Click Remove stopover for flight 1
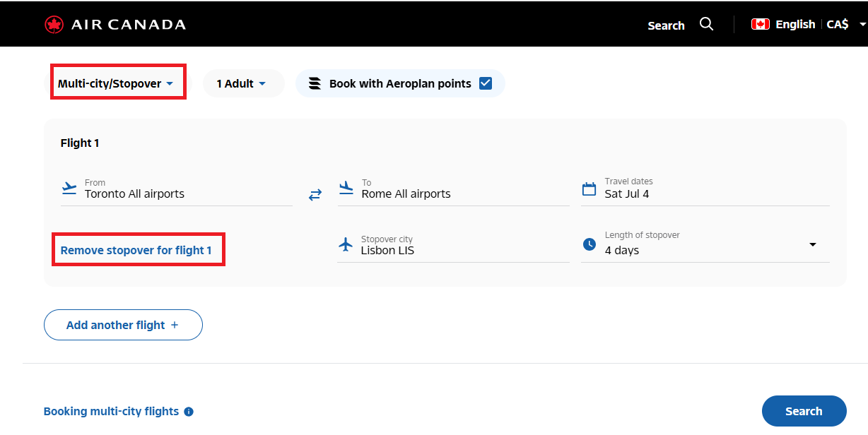Screen dimensions: 868x435 point(138,249)
